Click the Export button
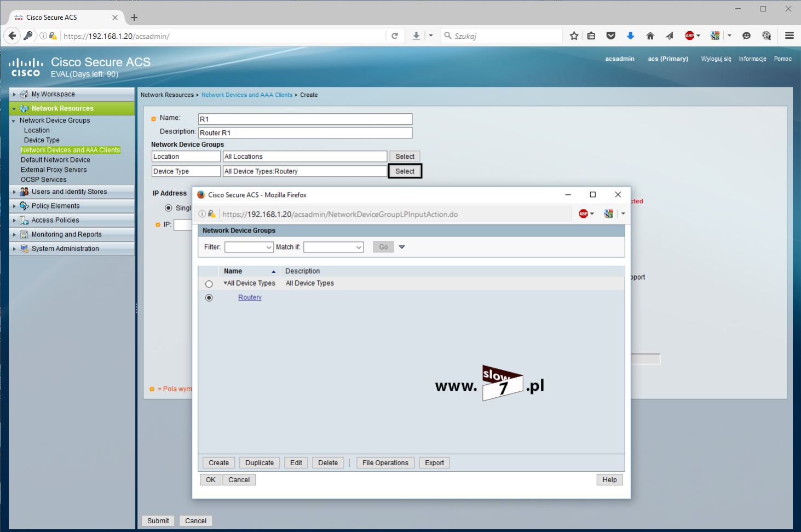This screenshot has height=532, width=801. pyautogui.click(x=435, y=463)
